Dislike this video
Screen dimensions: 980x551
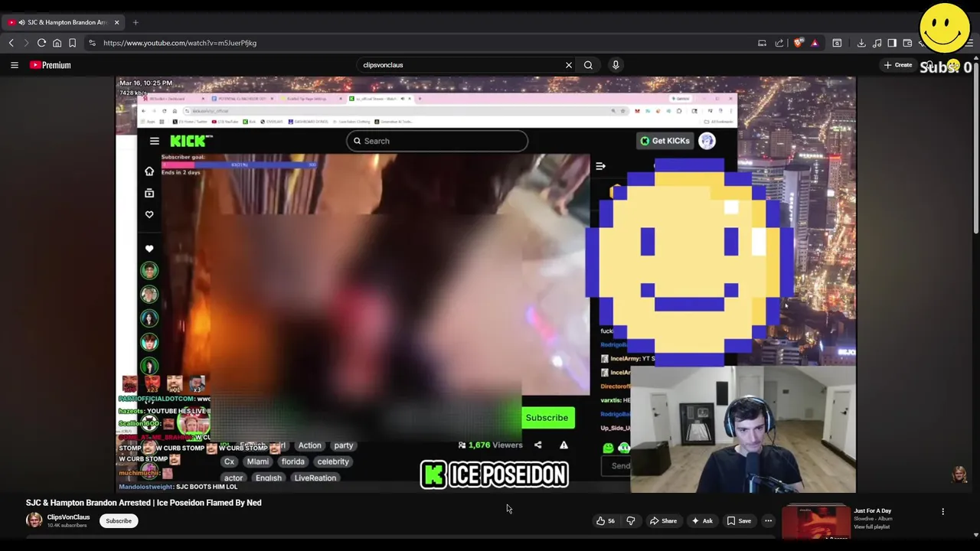tap(631, 521)
